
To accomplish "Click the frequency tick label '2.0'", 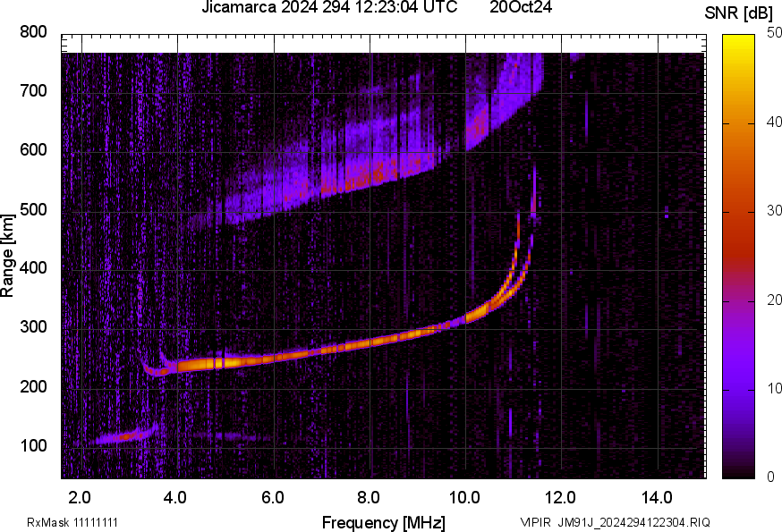I will coord(80,498).
